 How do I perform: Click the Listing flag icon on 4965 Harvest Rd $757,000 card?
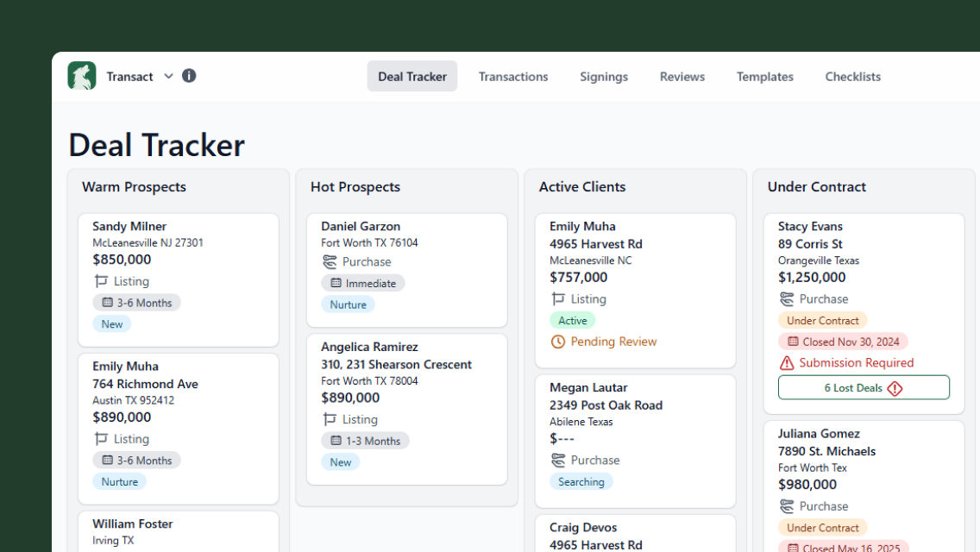tap(558, 298)
